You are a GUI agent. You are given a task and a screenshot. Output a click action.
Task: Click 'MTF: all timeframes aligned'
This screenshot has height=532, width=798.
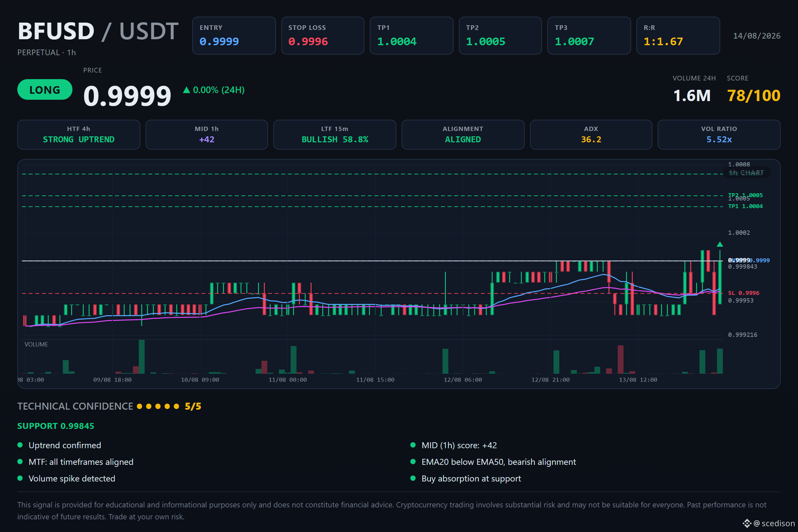click(81, 462)
